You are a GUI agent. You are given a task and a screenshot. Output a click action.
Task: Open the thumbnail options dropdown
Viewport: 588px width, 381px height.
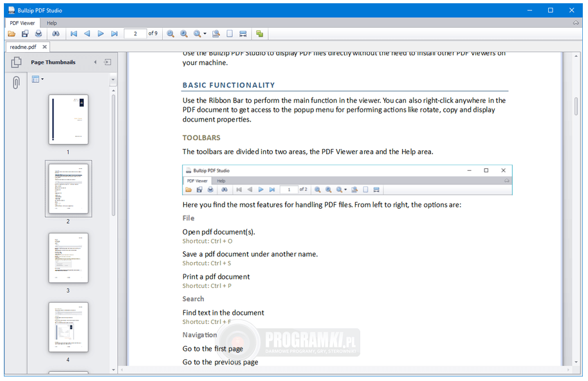(x=37, y=79)
